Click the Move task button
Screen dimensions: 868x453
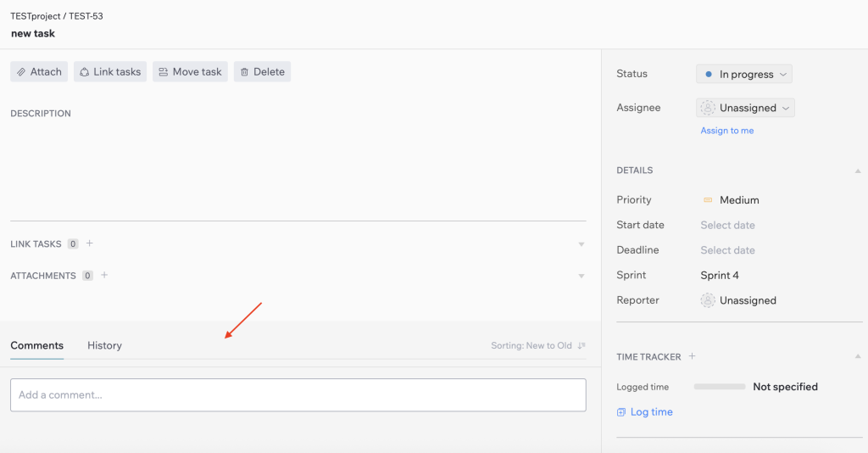point(190,71)
